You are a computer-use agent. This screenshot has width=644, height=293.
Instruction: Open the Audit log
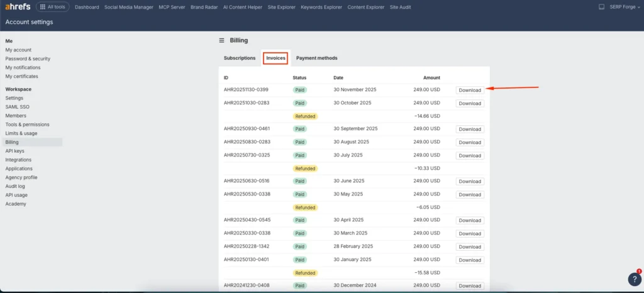(x=15, y=186)
